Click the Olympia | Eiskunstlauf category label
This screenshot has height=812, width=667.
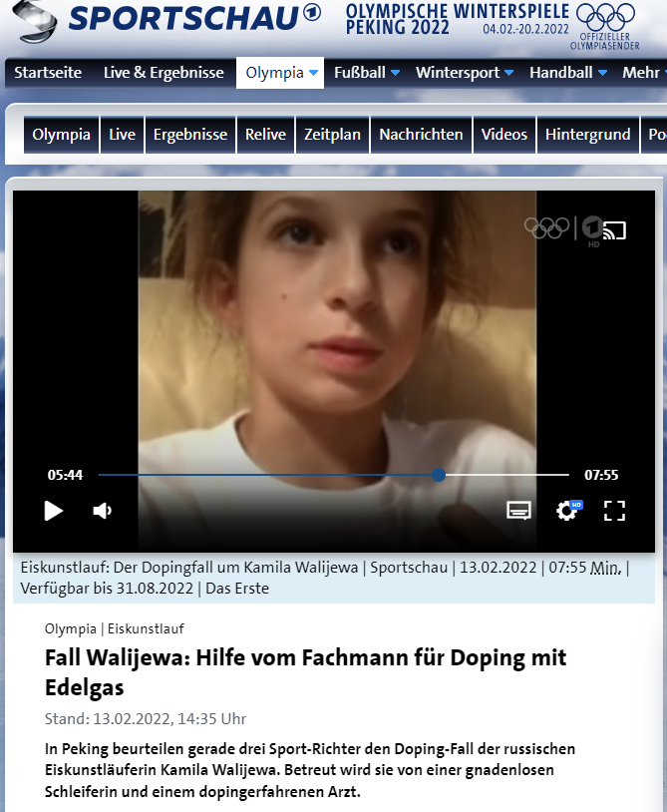115,628
